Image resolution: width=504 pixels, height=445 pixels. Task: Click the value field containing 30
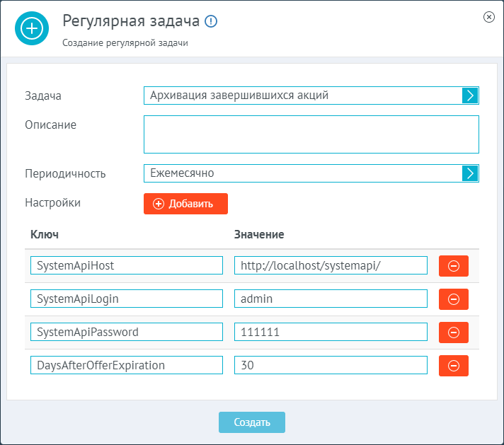pyautogui.click(x=331, y=365)
